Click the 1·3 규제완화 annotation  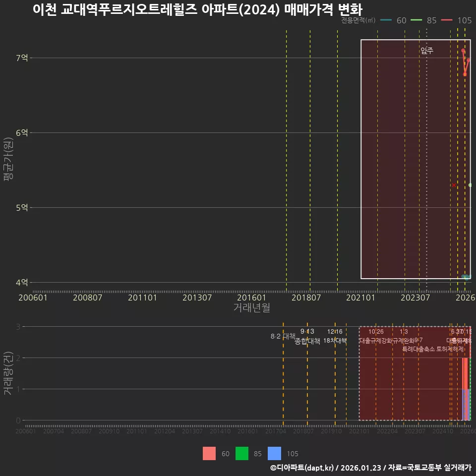coord(404,336)
